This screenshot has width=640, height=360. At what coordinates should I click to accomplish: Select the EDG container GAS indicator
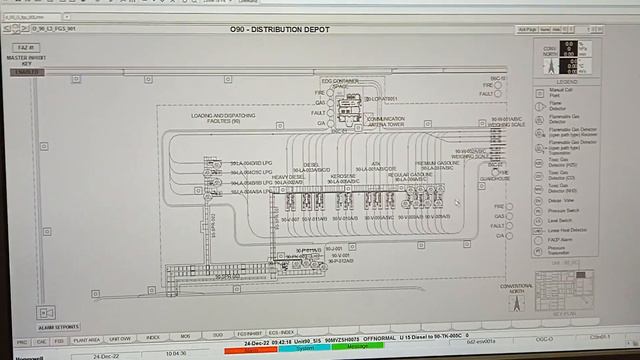[x=330, y=103]
